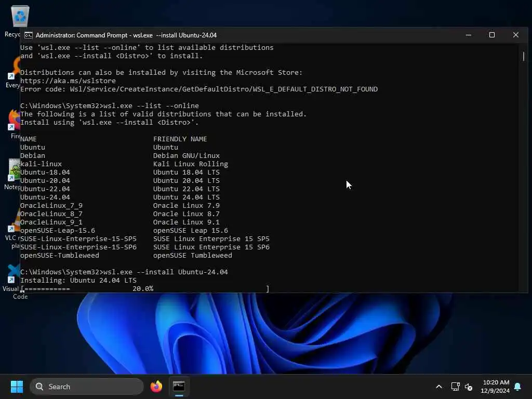
Task: Click the 'Debian GNU/Linux' friendly name
Action: (187, 156)
